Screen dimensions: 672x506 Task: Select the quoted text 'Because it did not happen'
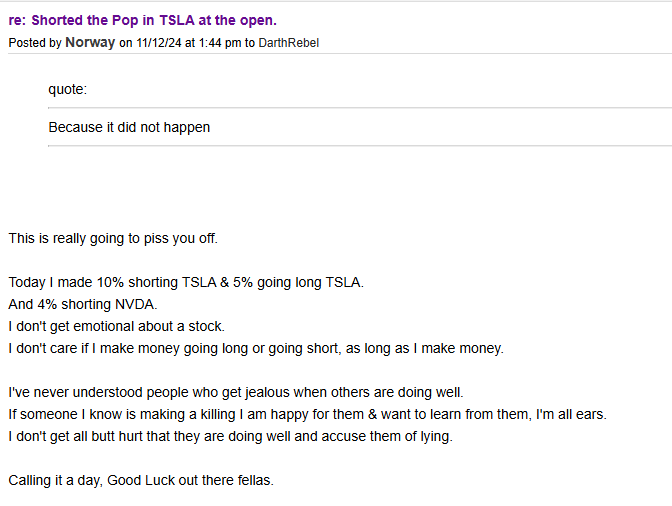pyautogui.click(x=129, y=127)
